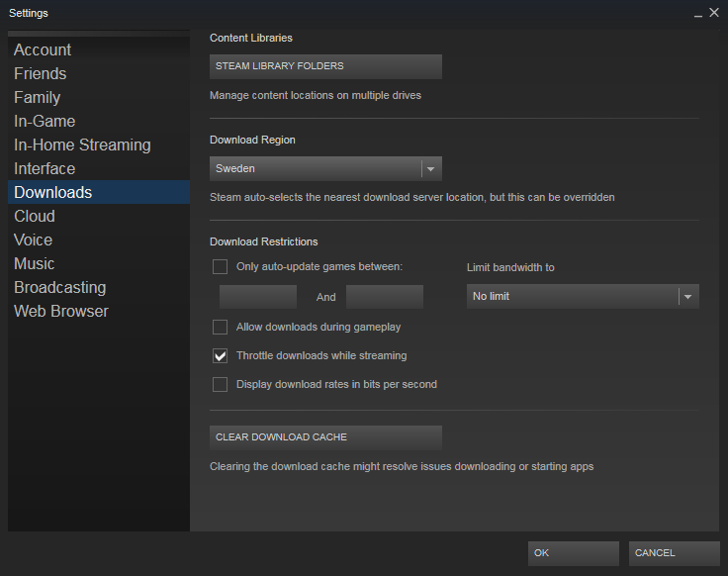The height and width of the screenshot is (576, 728).
Task: Open Cloud settings
Action: click(x=99, y=216)
